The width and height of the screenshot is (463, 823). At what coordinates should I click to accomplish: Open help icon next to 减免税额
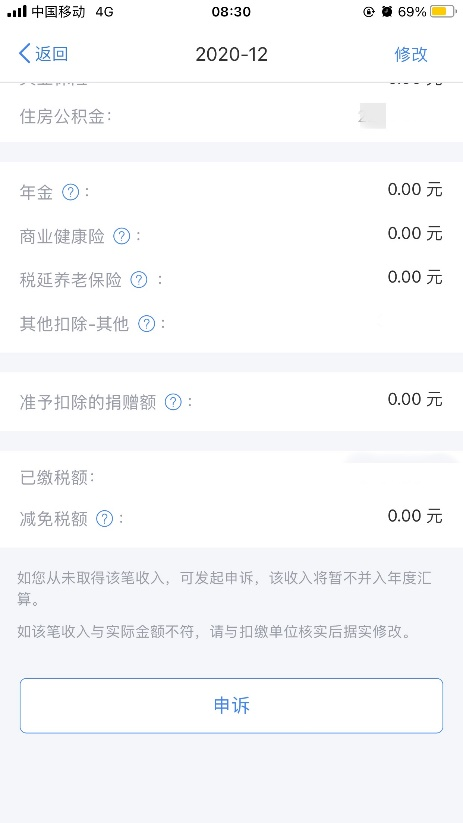pos(104,519)
